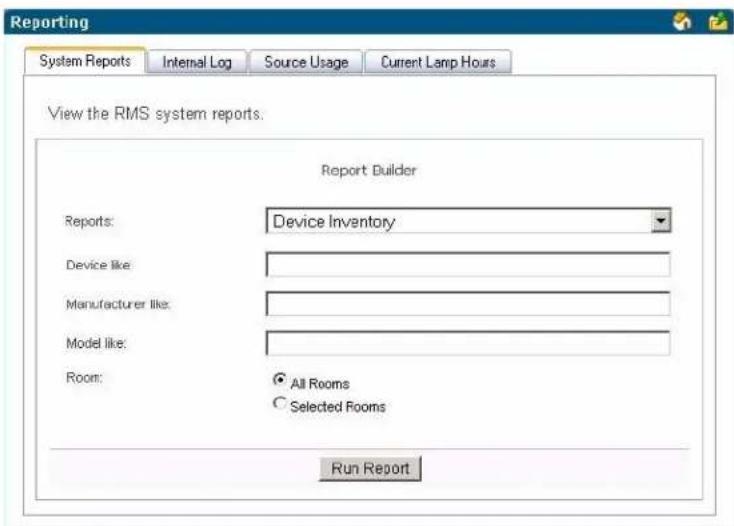
Task: Click the export icon in Reporting header
Action: [x=718, y=22]
